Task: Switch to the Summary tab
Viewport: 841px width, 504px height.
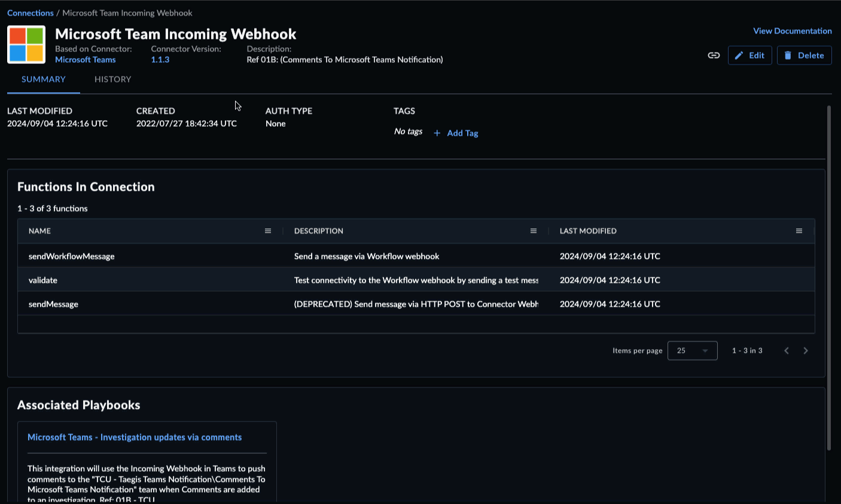Action: tap(44, 80)
